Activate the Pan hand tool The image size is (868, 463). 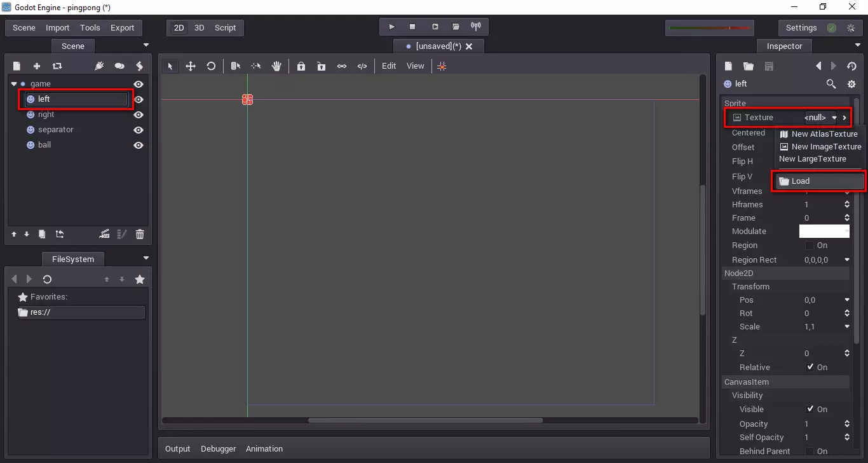pos(276,66)
